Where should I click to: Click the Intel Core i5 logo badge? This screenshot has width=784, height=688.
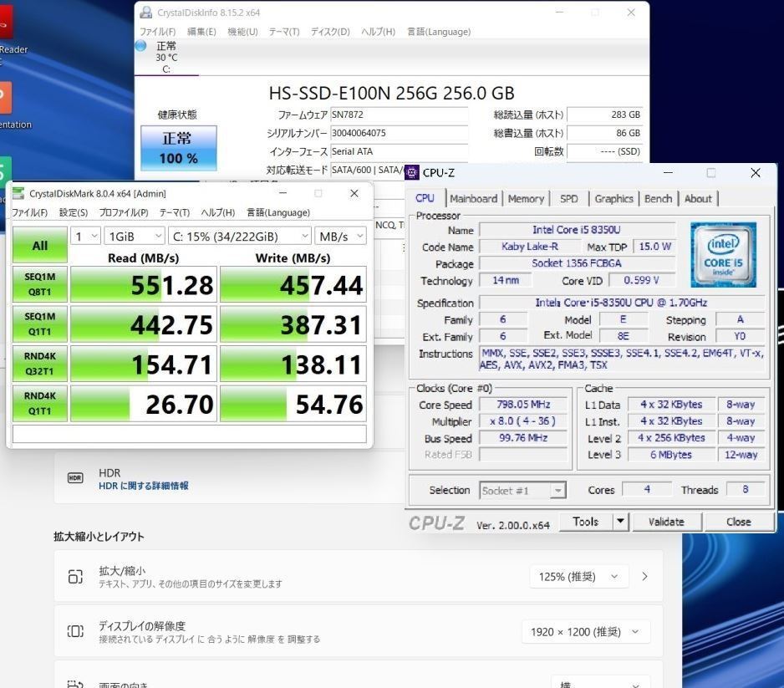[x=723, y=254]
